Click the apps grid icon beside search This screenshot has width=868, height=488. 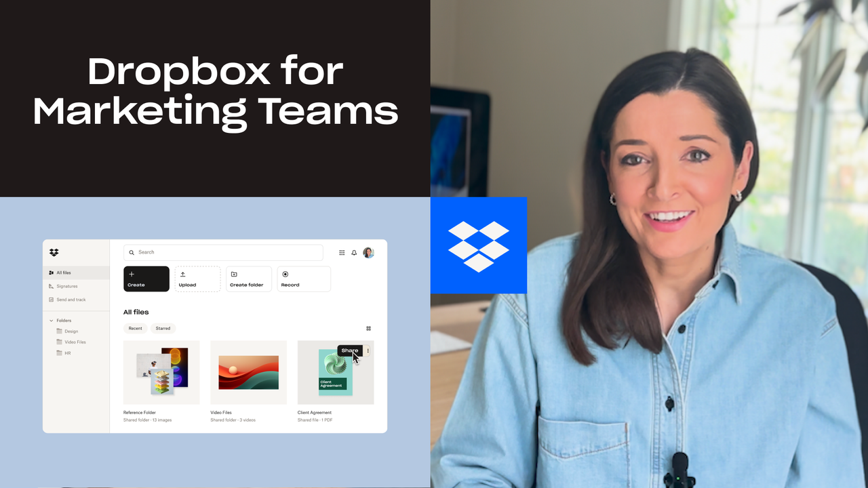point(342,252)
